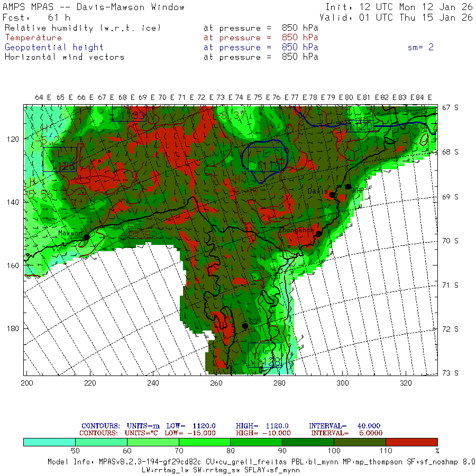Click the 'Zhongshan' station name label
The height and width of the screenshot is (476, 476).
(x=296, y=230)
